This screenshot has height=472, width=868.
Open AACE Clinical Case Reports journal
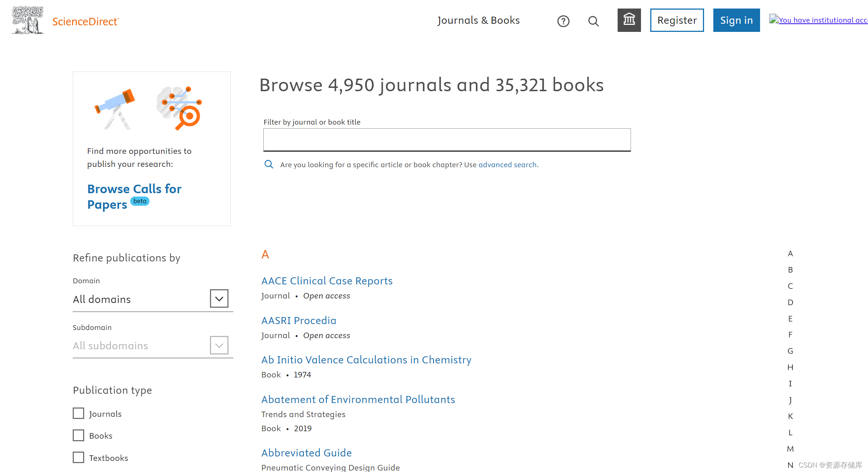327,281
